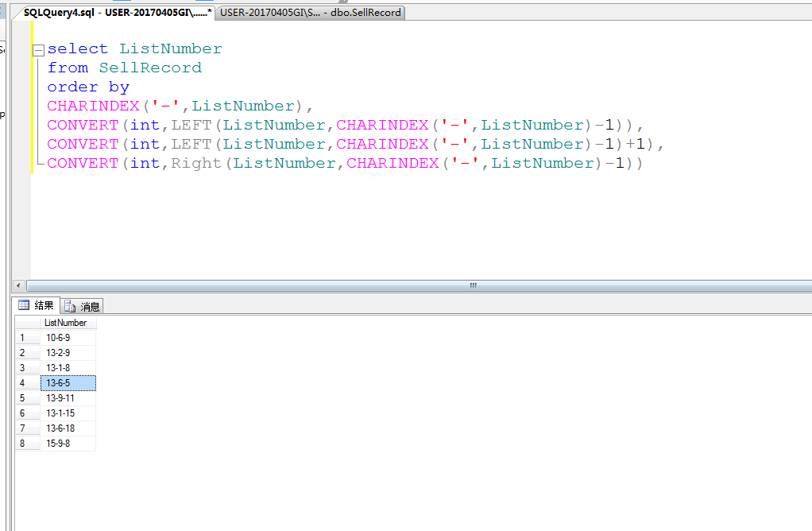Place cursor on 'select ListNumber' line
The width and height of the screenshot is (812, 531).
[134, 48]
